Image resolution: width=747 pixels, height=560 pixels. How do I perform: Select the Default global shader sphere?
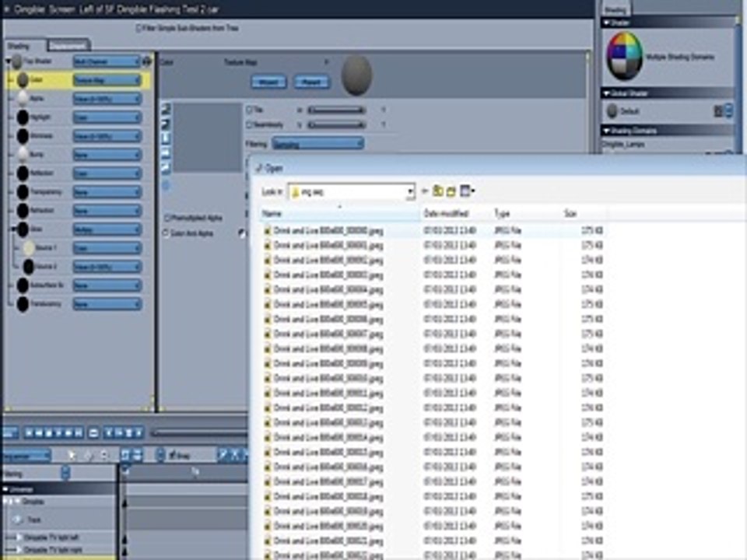pos(612,111)
